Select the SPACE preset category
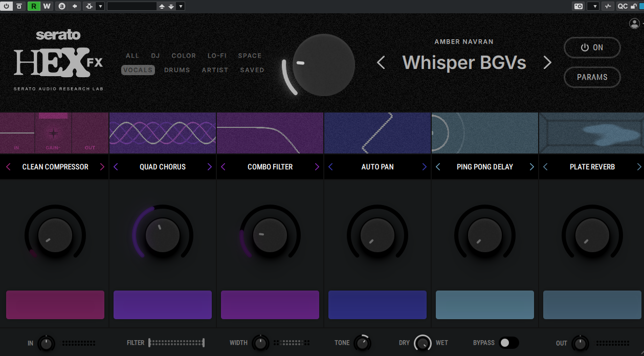Screen dimensions: 644x356 point(250,56)
